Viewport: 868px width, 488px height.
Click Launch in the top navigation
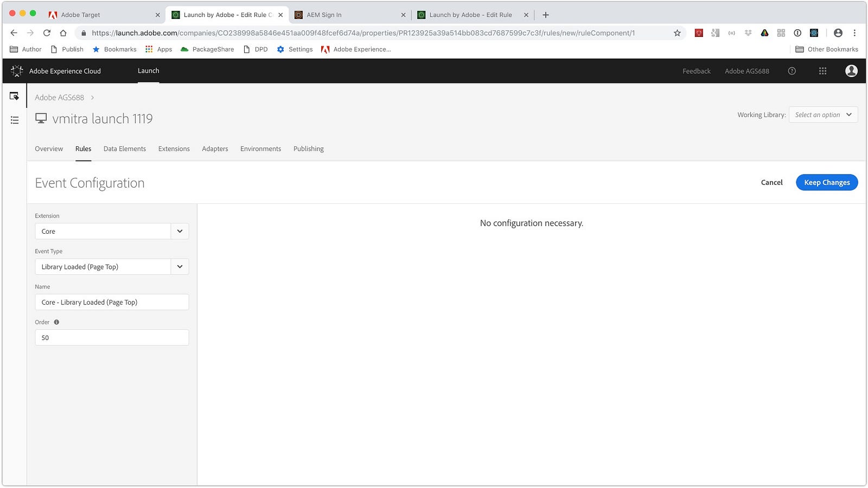pos(148,70)
